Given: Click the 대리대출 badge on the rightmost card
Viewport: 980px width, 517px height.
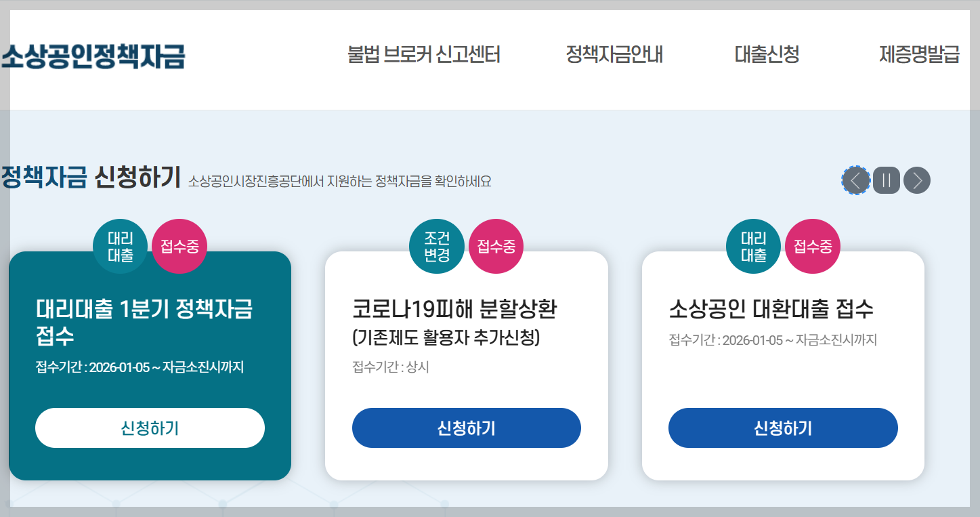Looking at the screenshot, I should 753,245.
